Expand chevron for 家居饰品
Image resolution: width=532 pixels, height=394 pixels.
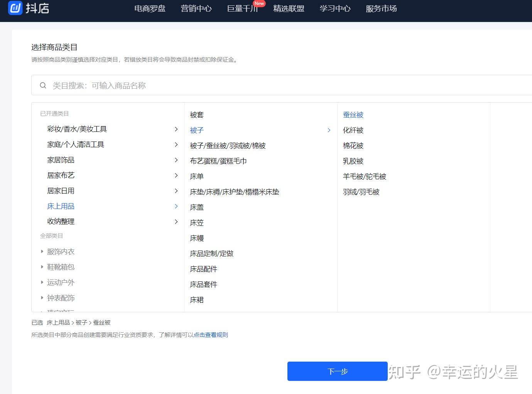pos(176,160)
